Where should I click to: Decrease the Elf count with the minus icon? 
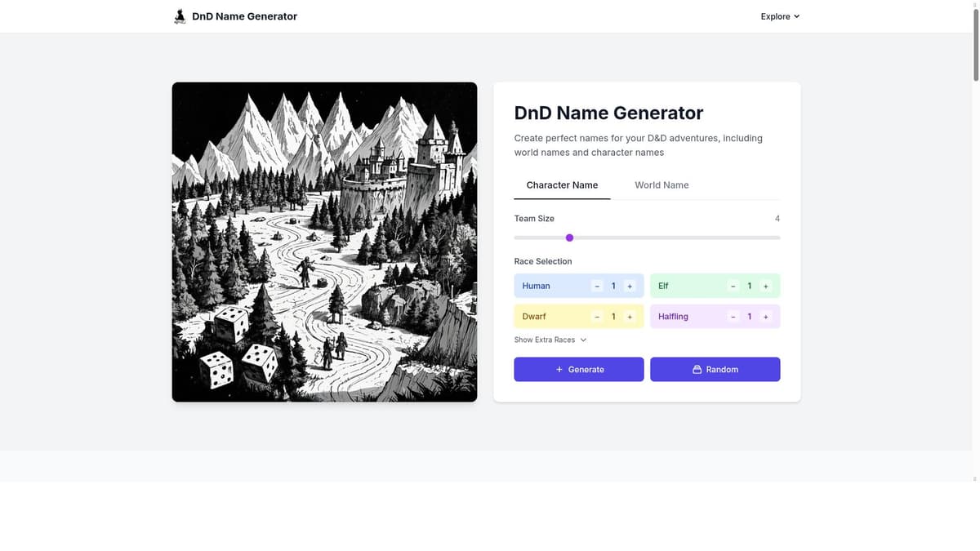pos(733,286)
